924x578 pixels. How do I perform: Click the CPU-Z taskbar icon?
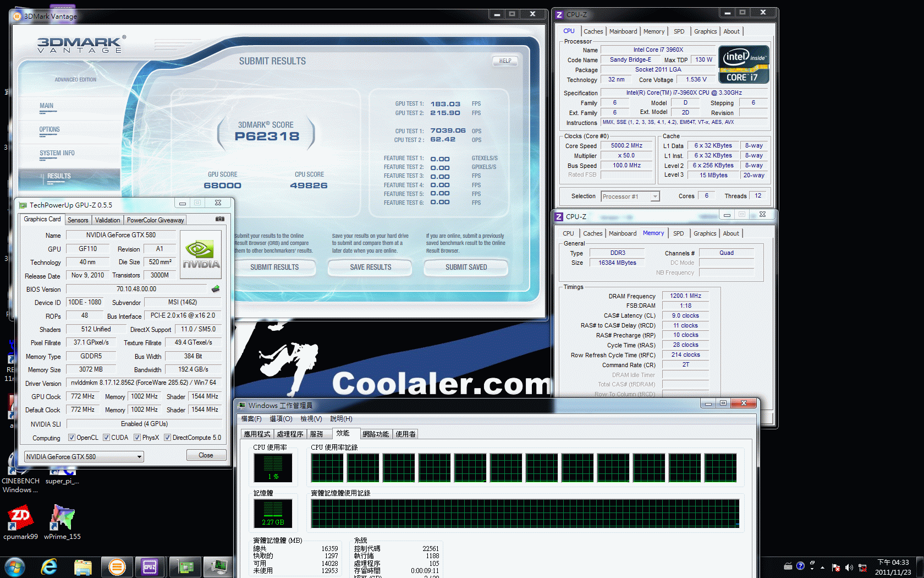(150, 567)
